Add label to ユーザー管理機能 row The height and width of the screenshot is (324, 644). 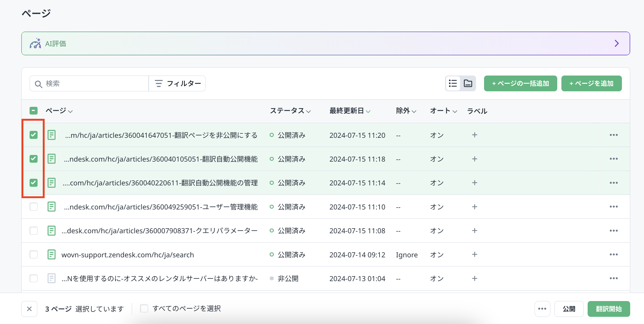(x=474, y=207)
